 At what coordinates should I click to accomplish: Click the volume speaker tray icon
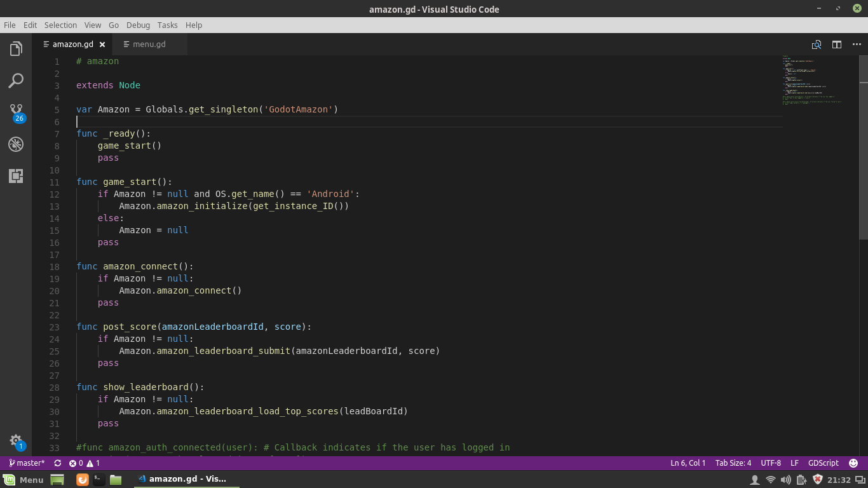point(786,480)
